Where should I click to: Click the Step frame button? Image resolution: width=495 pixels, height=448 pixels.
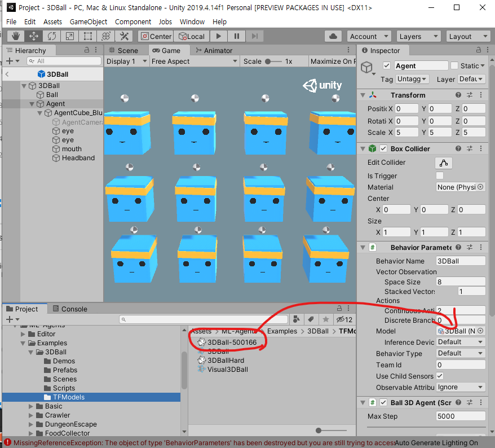tap(254, 36)
